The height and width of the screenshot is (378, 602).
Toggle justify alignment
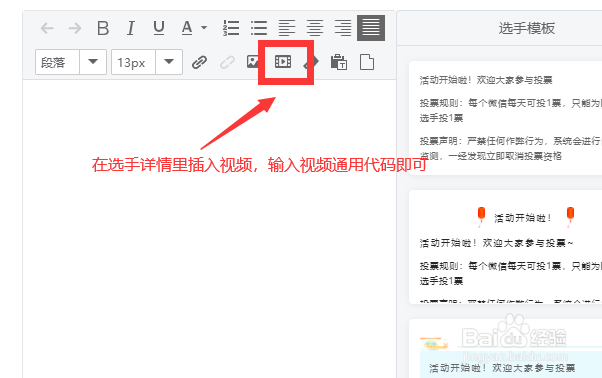coord(371,28)
